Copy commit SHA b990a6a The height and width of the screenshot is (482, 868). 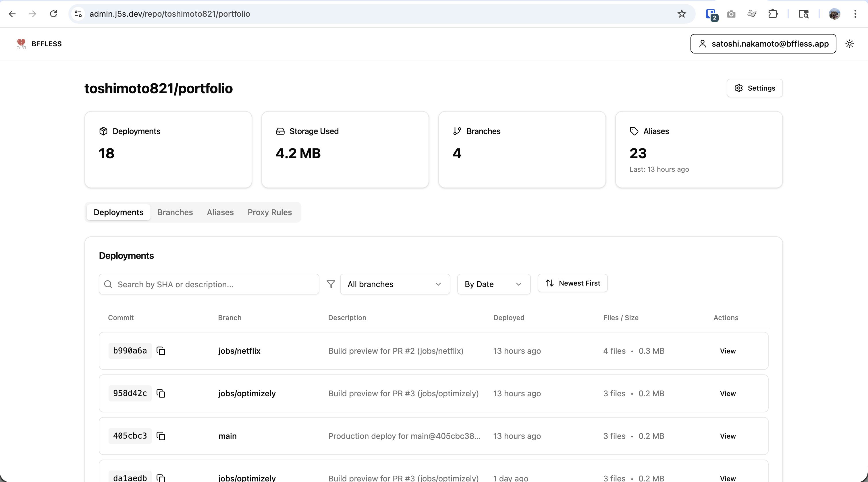161,351
